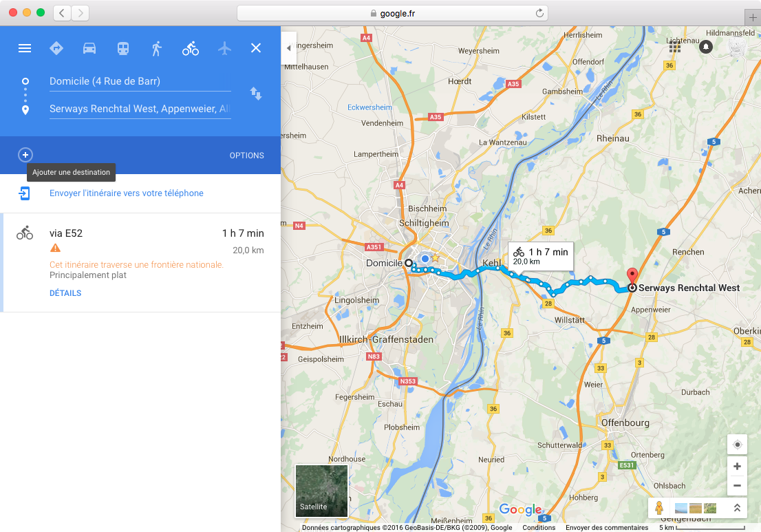Open Envoyer l'itinéraire vers votre téléphone

click(x=126, y=193)
